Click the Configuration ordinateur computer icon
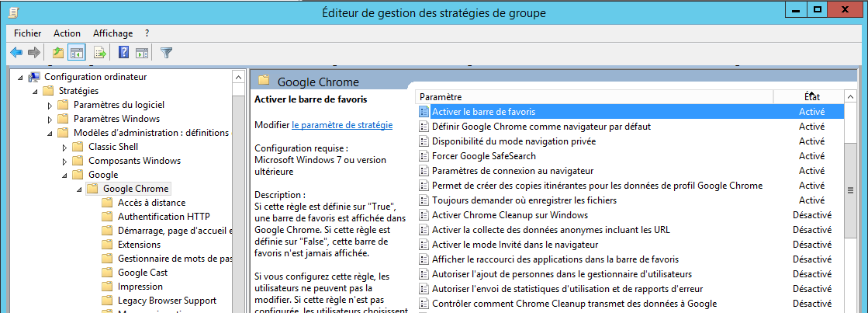Screen dimensions: 868x313 [x=34, y=77]
